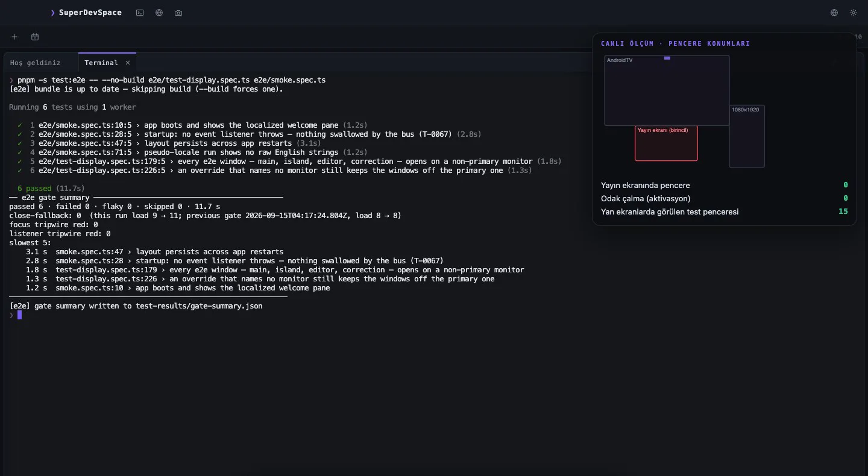The height and width of the screenshot is (476, 868).
Task: Click the gate summary written to gate-summary.json line
Action: (x=136, y=306)
